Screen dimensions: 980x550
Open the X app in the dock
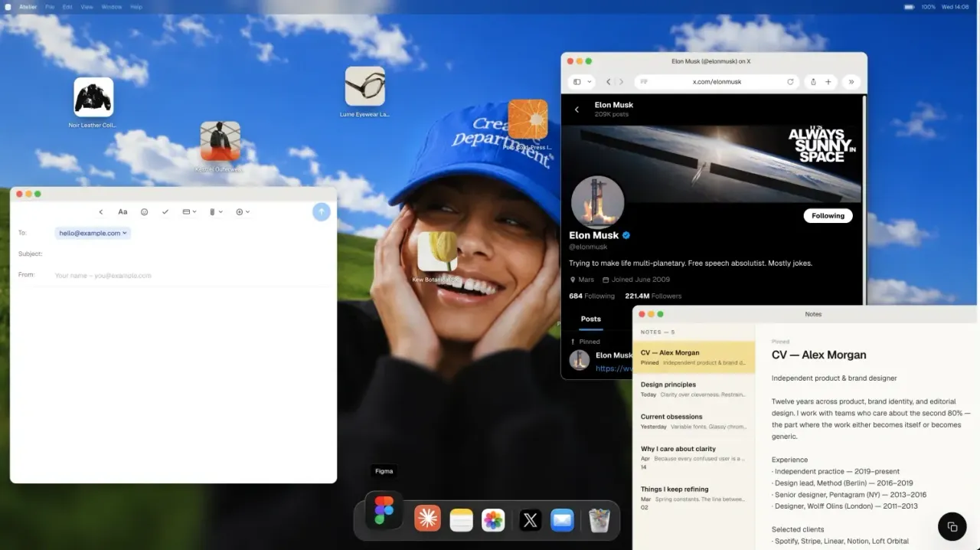[x=530, y=520]
